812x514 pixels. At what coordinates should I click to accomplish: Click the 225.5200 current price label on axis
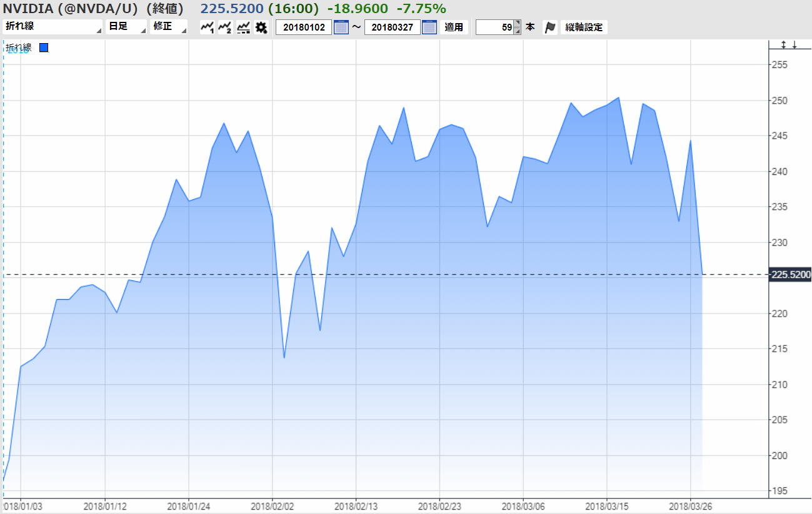pyautogui.click(x=790, y=275)
